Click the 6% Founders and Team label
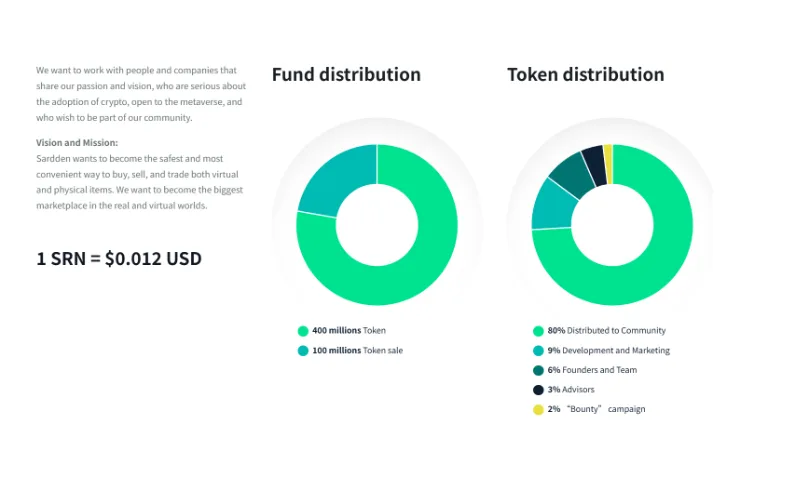 [592, 370]
